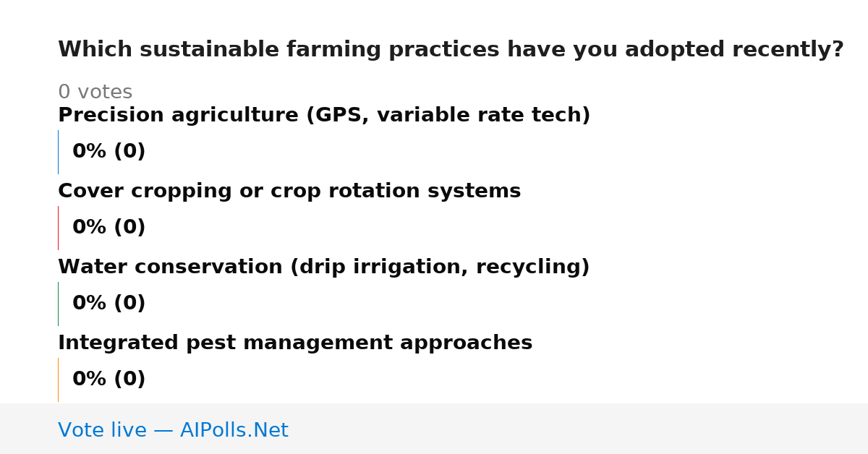
Task: Click the red bar for Cover cropping
Action: point(59,228)
